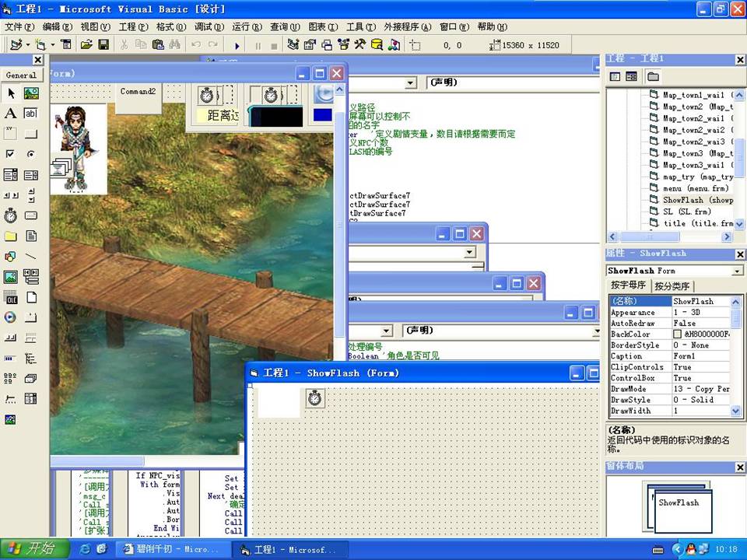This screenshot has height=560, width=747.
Task: Open Form Layout window from the toolbar
Action: click(326, 45)
